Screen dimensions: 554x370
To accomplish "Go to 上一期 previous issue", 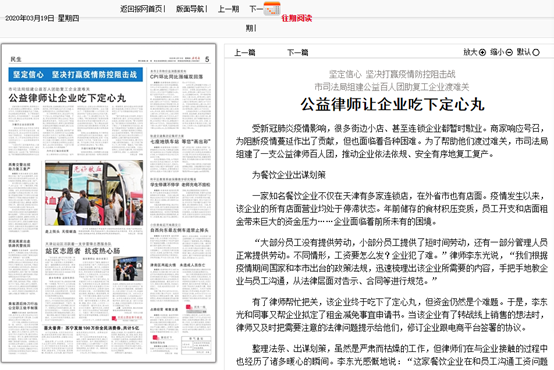I will (229, 9).
